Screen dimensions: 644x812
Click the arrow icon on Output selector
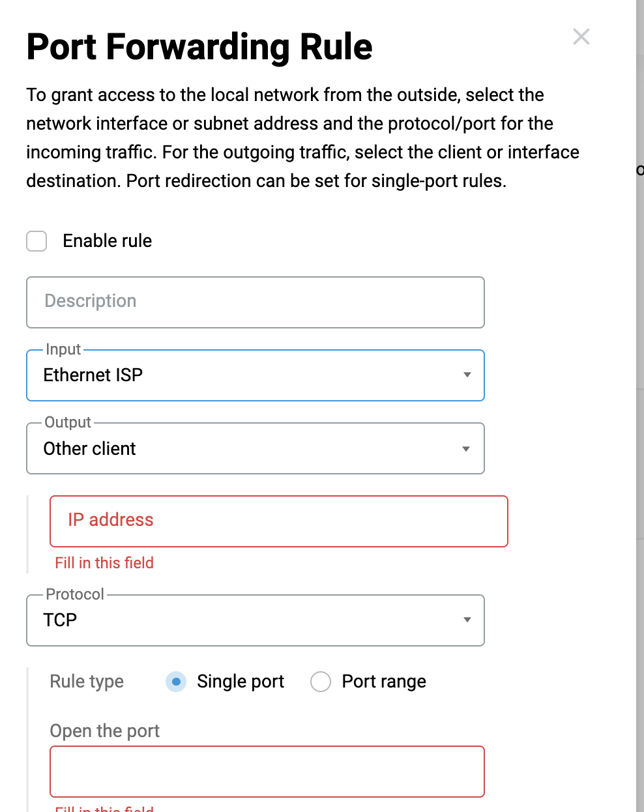tap(466, 449)
